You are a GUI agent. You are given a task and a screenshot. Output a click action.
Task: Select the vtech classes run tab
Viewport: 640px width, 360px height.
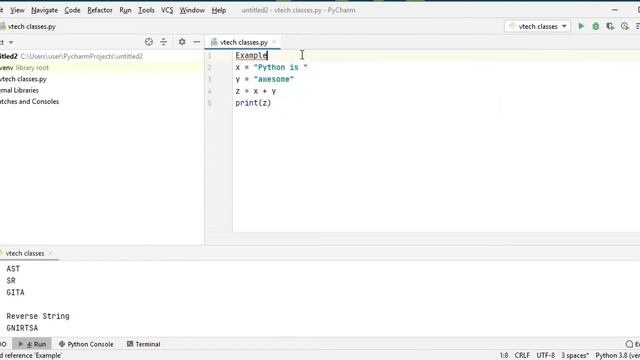(25, 253)
